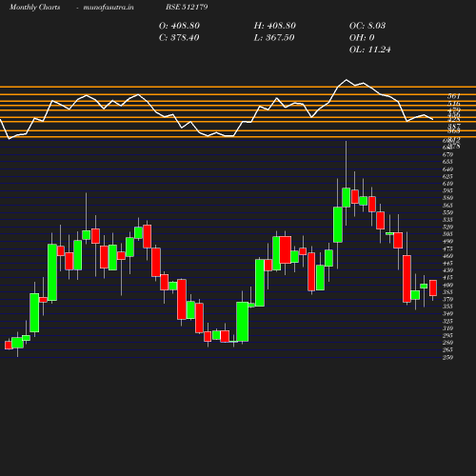Click the 'Monthly Charts' title text

coord(34,7)
